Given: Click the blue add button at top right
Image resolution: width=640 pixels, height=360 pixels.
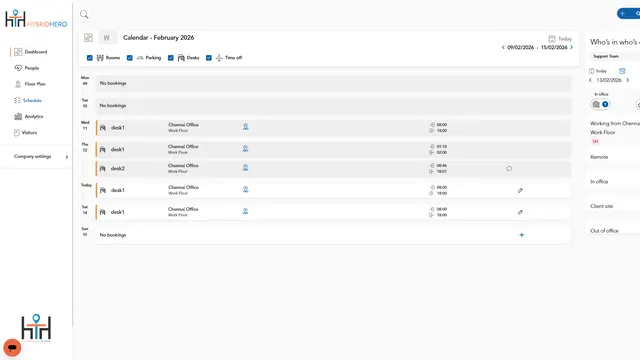Looking at the screenshot, I should coord(629,13).
